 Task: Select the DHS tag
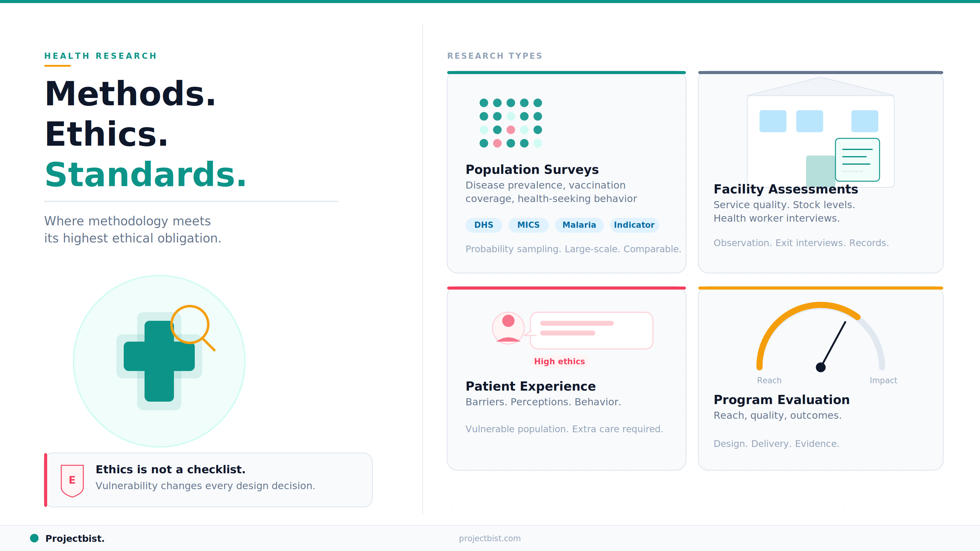coord(484,225)
